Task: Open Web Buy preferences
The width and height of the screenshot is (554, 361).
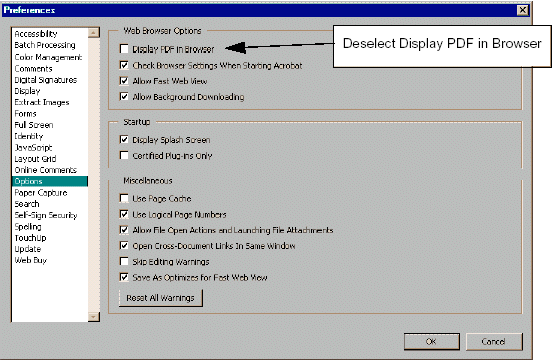Action: pyautogui.click(x=31, y=260)
